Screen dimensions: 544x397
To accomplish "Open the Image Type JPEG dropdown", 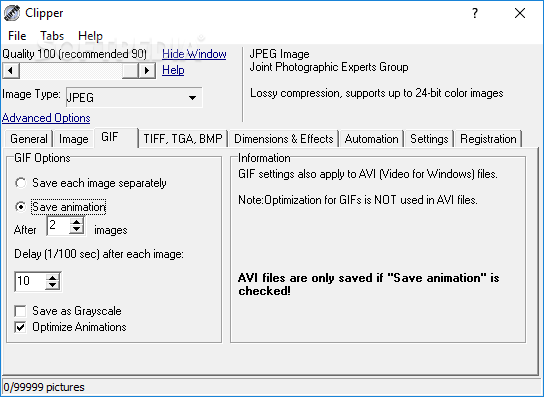I will tap(134, 98).
